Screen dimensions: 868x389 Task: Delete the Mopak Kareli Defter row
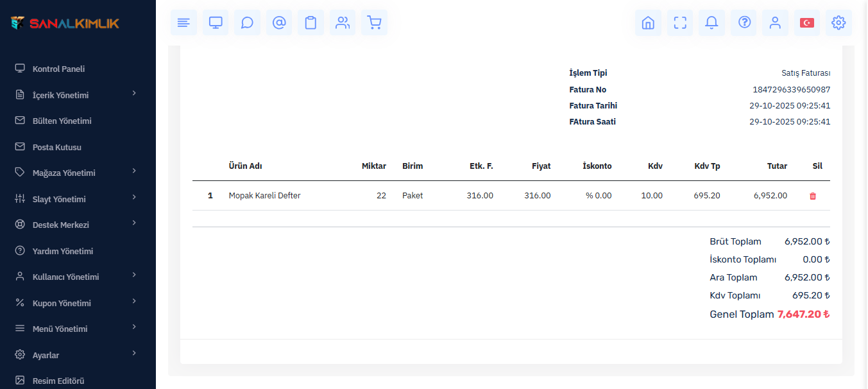pos(813,196)
